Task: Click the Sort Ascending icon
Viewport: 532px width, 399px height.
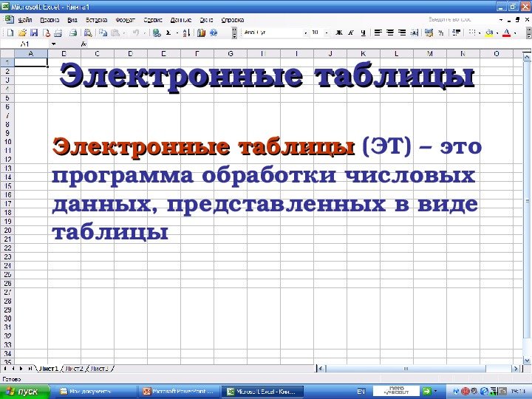Action: coord(186,33)
